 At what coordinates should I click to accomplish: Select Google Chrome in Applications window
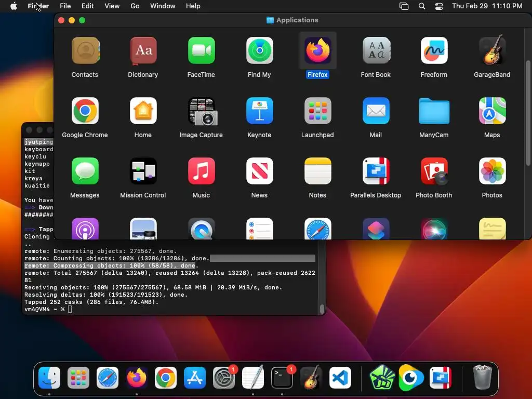click(85, 111)
